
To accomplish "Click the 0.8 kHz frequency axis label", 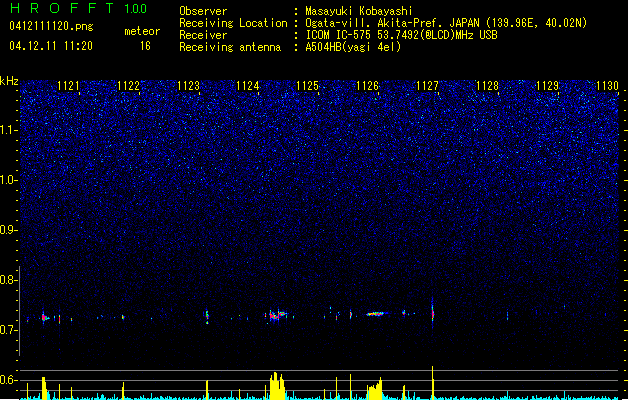I will click(x=9, y=280).
